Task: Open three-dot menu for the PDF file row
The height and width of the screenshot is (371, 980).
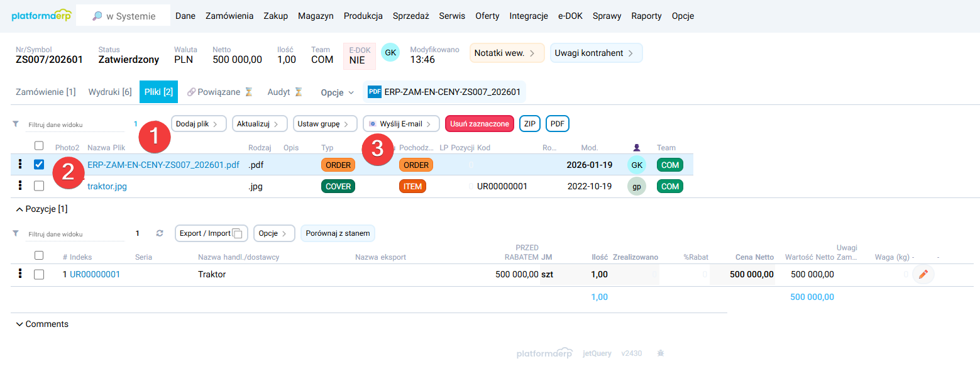Action: click(20, 164)
